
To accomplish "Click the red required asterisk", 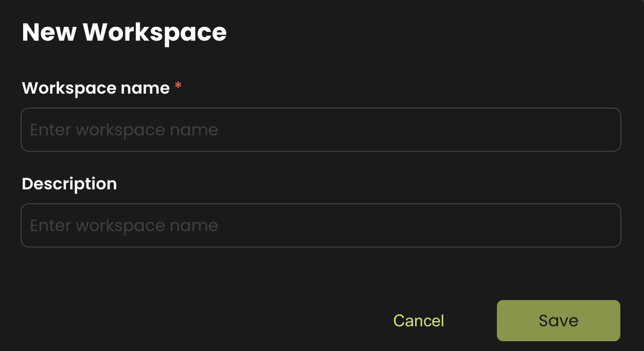I will [x=178, y=87].
